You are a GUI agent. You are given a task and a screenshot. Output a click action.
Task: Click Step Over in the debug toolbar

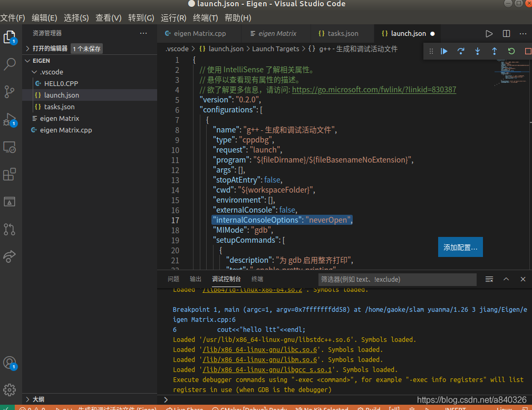(x=461, y=51)
